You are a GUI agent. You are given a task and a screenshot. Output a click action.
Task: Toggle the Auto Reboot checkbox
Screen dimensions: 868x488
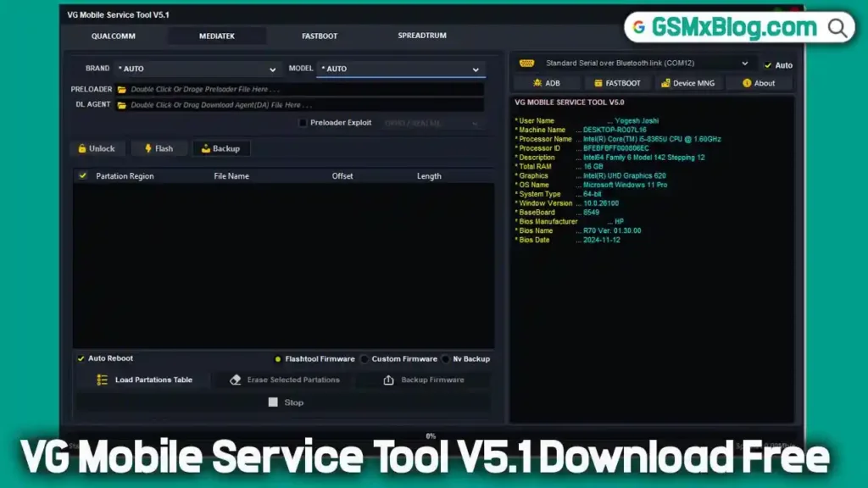(x=81, y=358)
